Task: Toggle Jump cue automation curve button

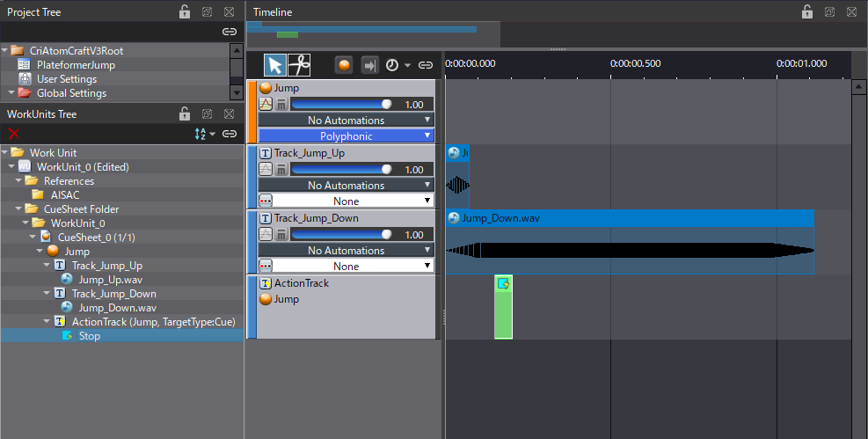Action: (x=266, y=104)
